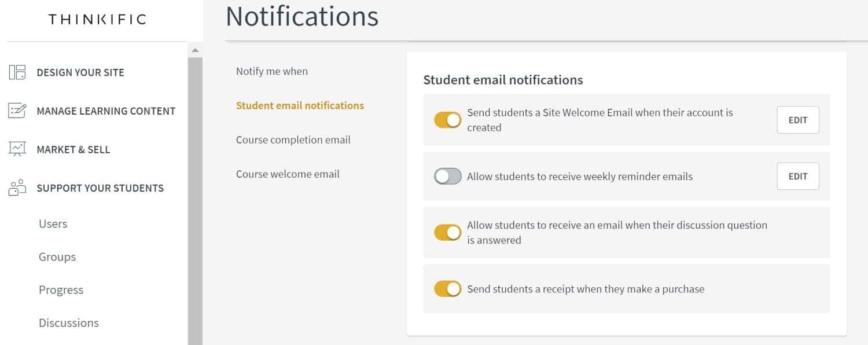The width and height of the screenshot is (868, 345).
Task: Edit the weekly reminder emails
Action: 798,176
